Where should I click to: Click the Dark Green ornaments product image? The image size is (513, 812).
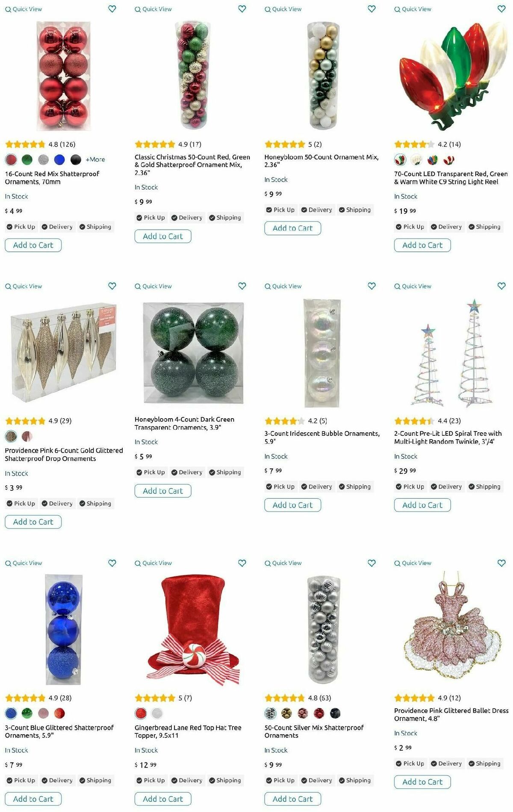(x=194, y=353)
